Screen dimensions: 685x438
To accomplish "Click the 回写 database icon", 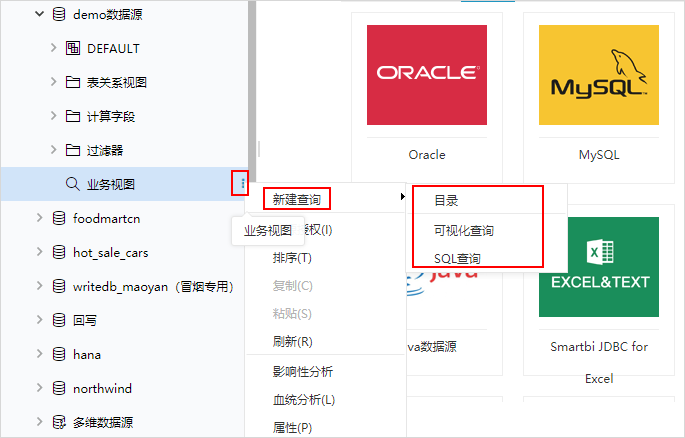I will 59,320.
